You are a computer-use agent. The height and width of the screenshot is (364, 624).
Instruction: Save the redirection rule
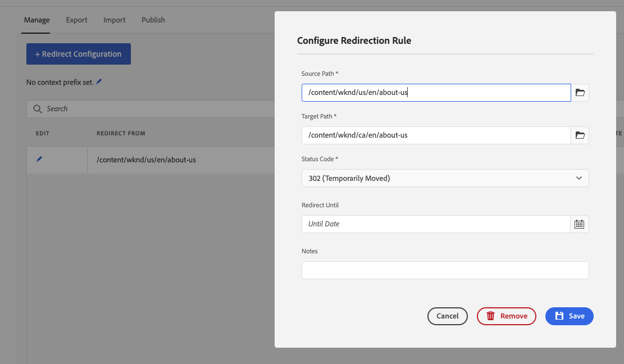click(x=569, y=316)
